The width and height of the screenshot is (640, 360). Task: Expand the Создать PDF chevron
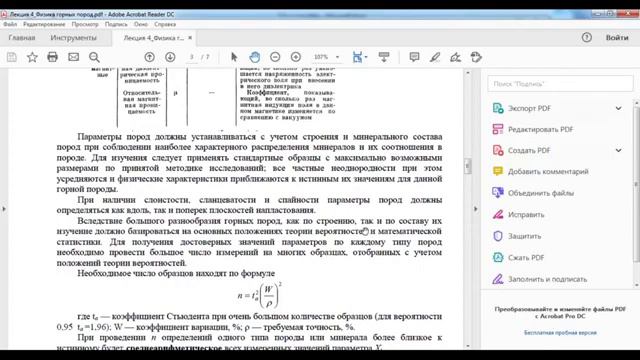(x=619, y=151)
